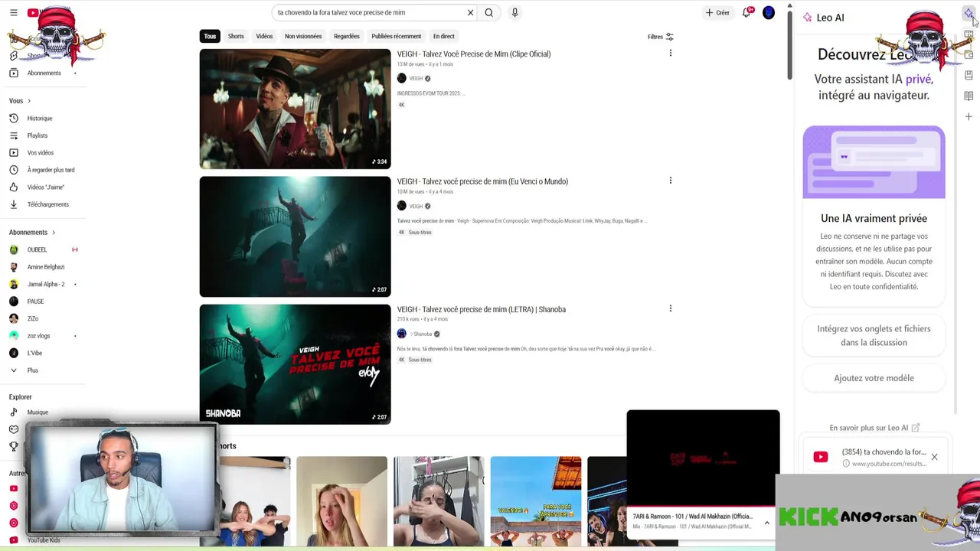Play the Clipe Oficial video thumbnail
Screen dimensions: 980x551
click(x=295, y=109)
